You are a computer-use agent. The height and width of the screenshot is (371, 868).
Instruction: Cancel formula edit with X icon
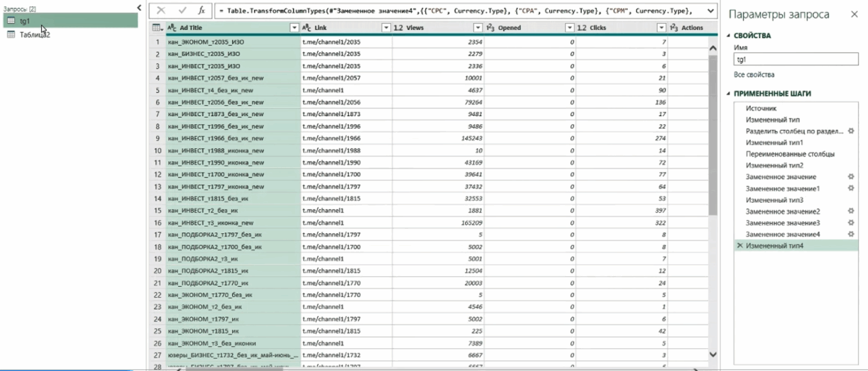161,10
